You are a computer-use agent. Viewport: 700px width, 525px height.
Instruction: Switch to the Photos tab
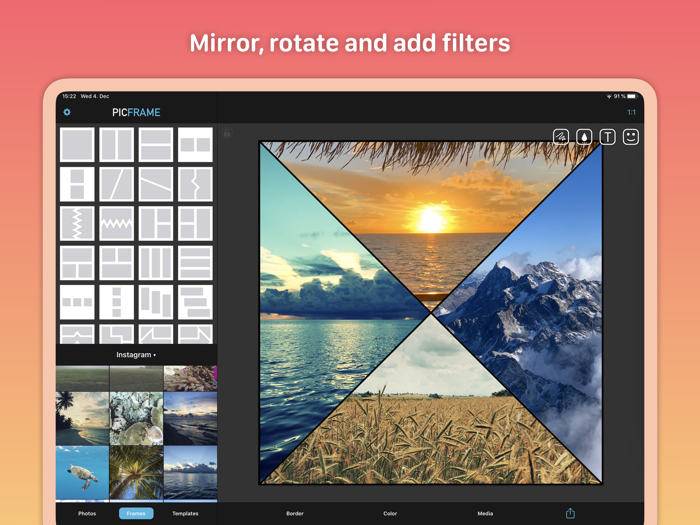[x=87, y=513]
